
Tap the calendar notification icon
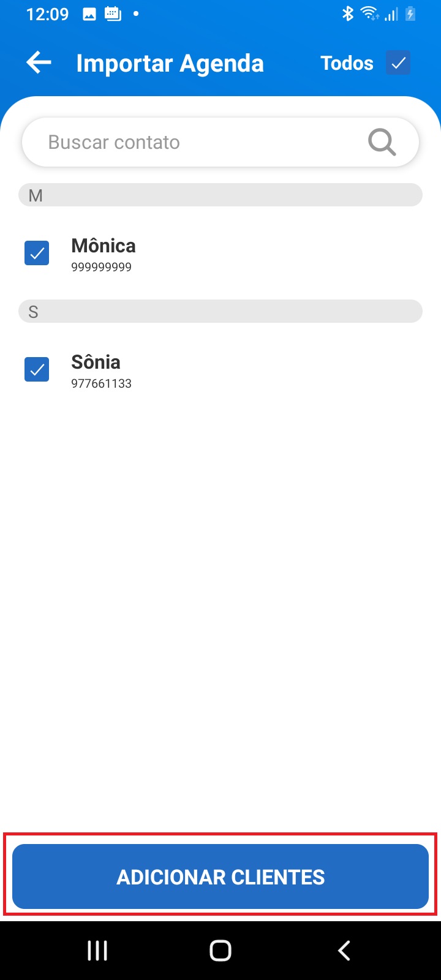coord(113,13)
